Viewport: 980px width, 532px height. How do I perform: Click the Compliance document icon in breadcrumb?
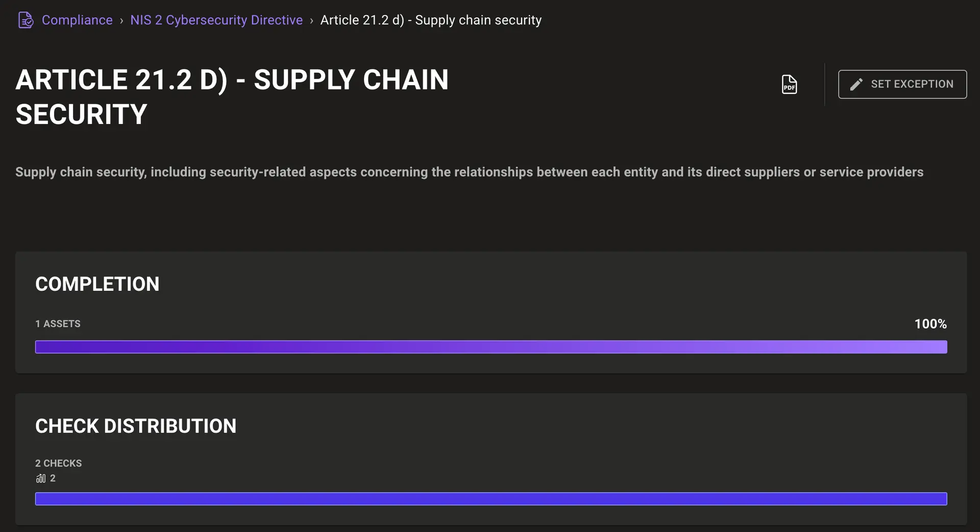click(26, 20)
